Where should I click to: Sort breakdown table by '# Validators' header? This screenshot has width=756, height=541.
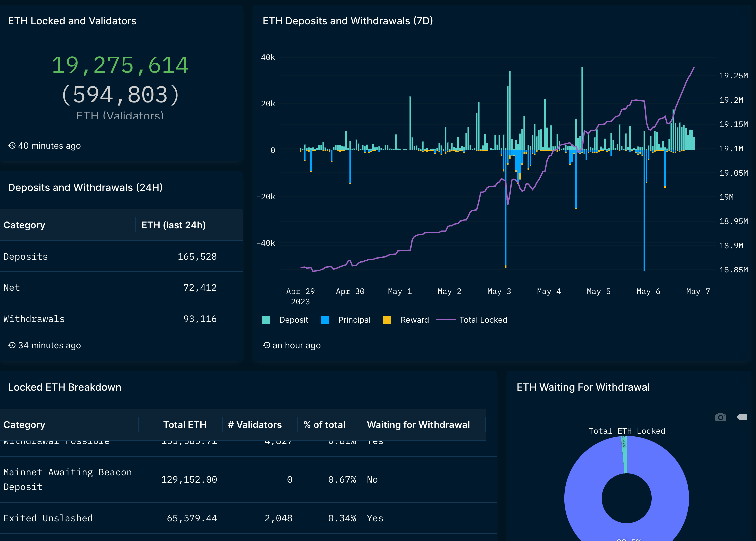[x=255, y=425]
